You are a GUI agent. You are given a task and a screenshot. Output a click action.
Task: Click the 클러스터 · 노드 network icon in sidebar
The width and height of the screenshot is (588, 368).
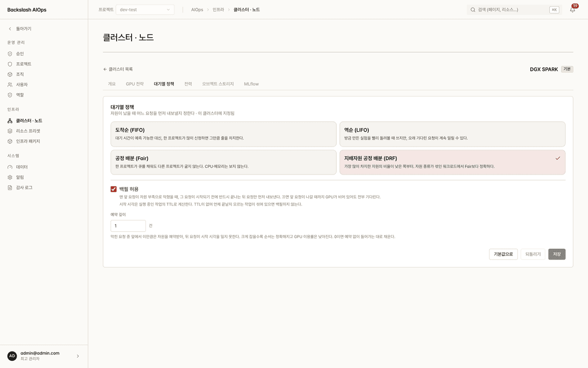(x=10, y=121)
